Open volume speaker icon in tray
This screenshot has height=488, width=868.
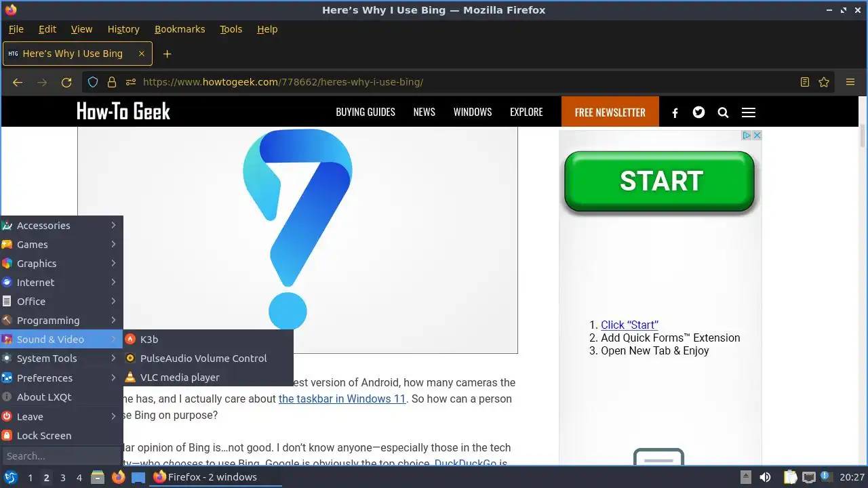766,477
